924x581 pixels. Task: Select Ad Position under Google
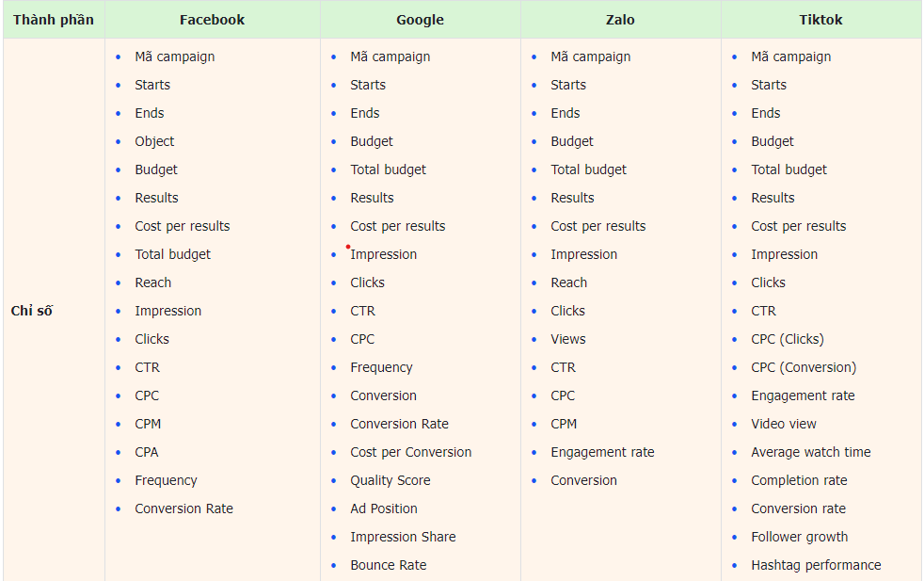[384, 508]
